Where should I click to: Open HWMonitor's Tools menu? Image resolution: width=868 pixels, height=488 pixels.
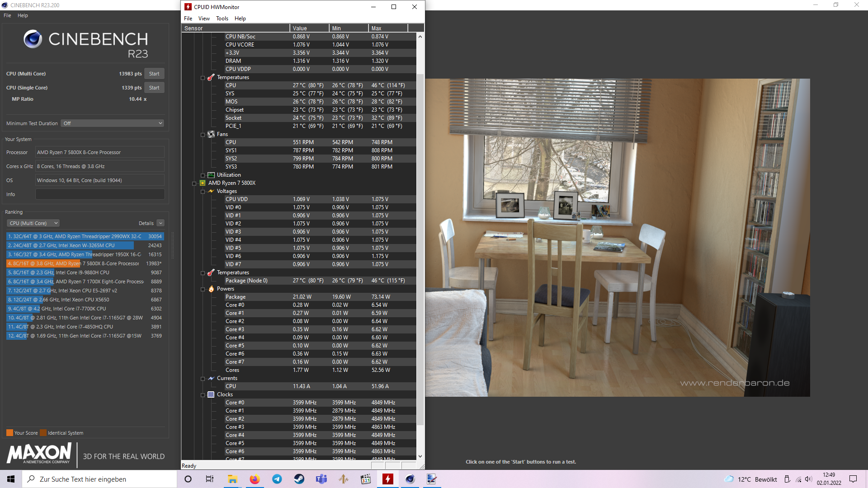click(222, 19)
